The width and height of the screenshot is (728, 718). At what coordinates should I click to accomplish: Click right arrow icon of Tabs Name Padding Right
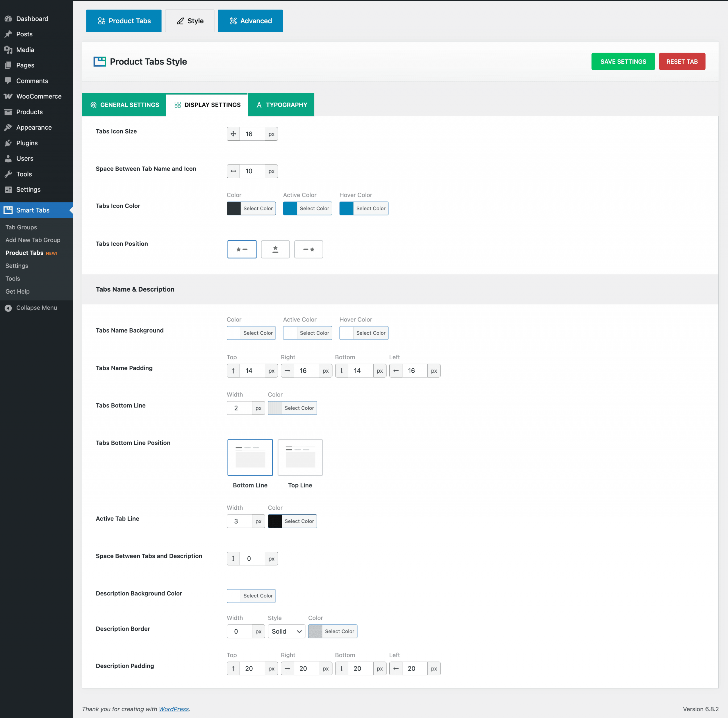tap(288, 371)
